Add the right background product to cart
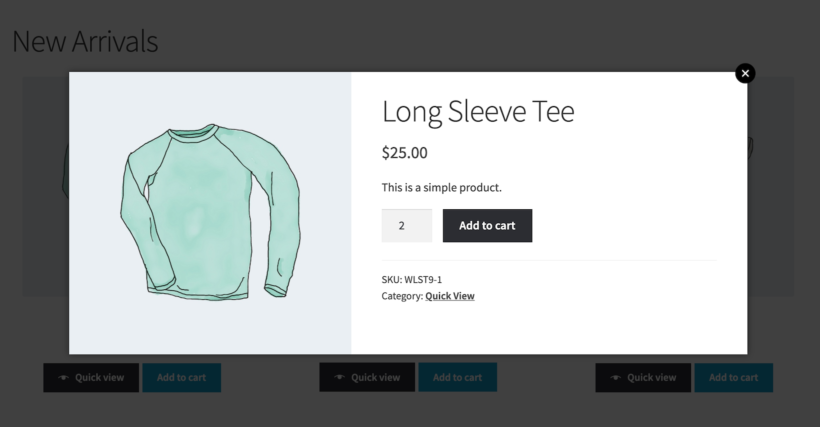This screenshot has height=427, width=820. (x=733, y=378)
